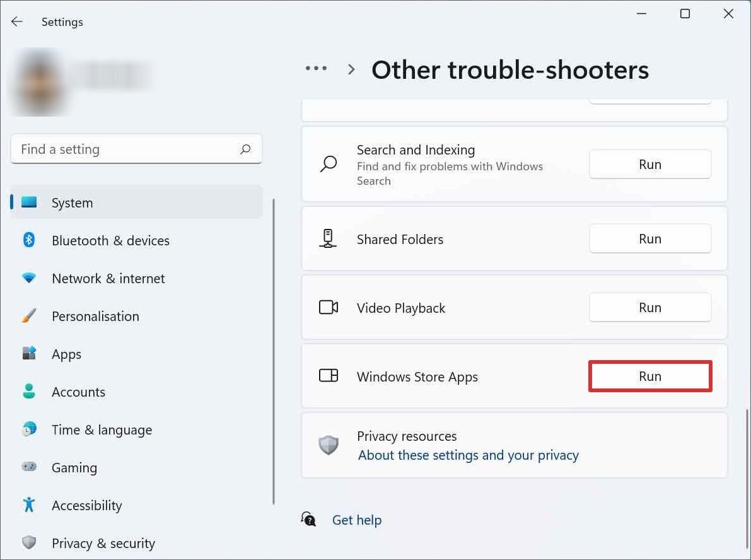751x560 pixels.
Task: Minimize the Settings window
Action: click(641, 14)
